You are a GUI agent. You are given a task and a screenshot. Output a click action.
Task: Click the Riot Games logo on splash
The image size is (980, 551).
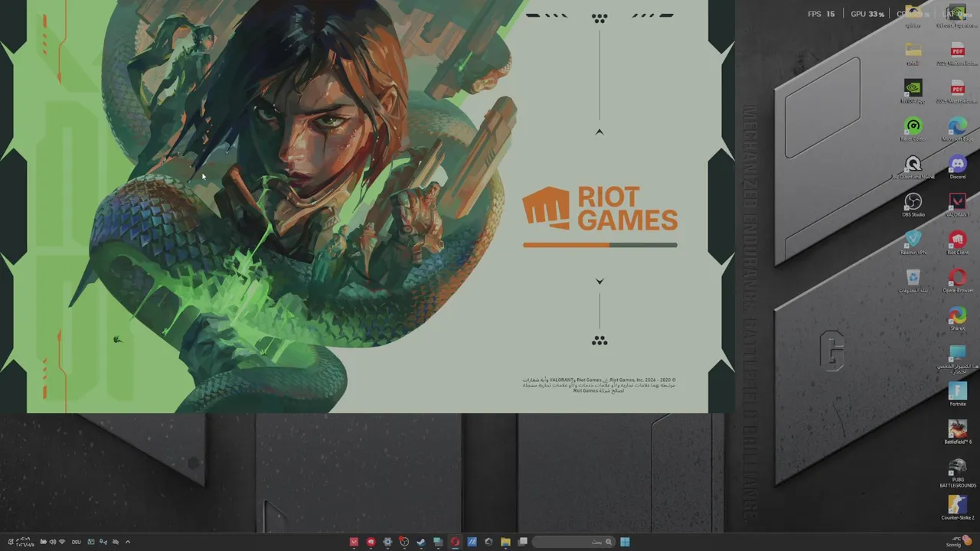tap(599, 207)
